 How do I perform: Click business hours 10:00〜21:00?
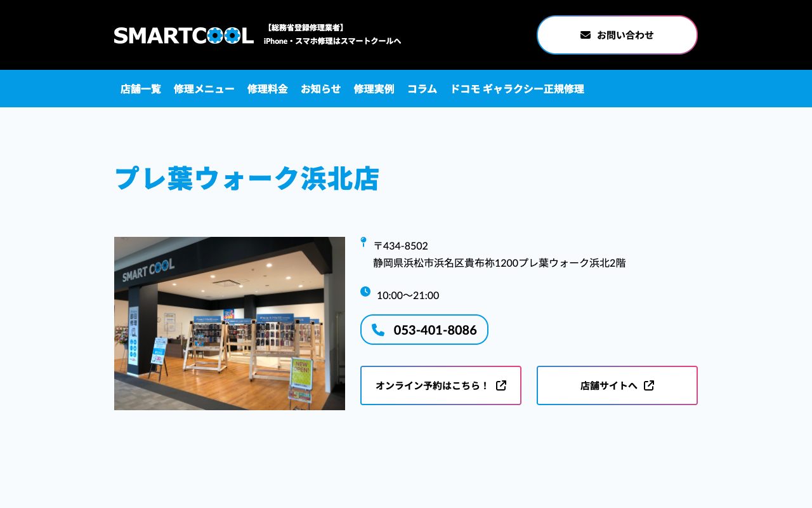point(408,295)
